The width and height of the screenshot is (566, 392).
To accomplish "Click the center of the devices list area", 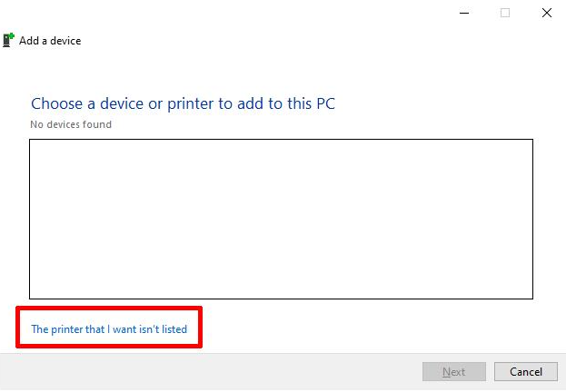I will (281, 219).
